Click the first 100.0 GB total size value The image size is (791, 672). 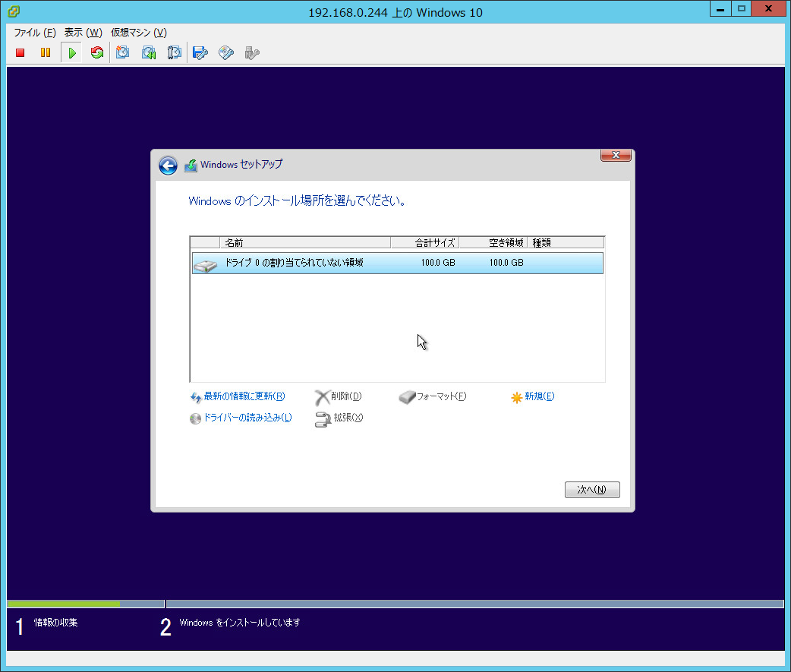(438, 263)
